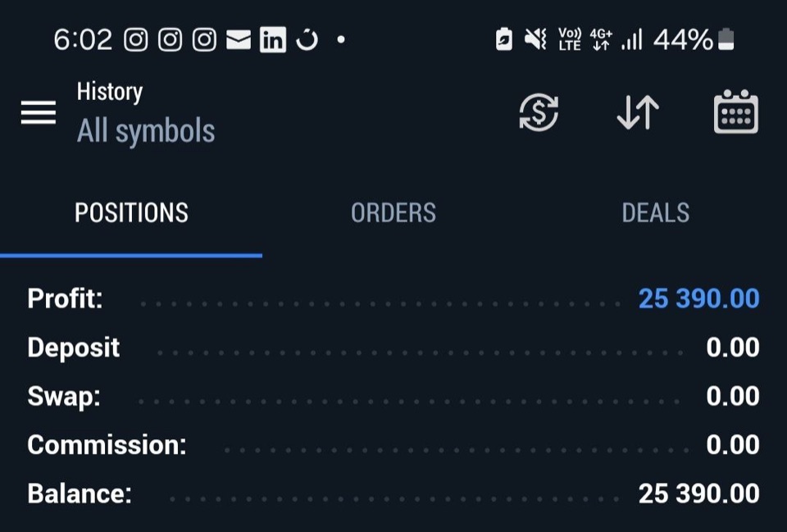Screen dimensions: 787x532
Task: Select the POSITIONS tab
Action: pyautogui.click(x=131, y=213)
